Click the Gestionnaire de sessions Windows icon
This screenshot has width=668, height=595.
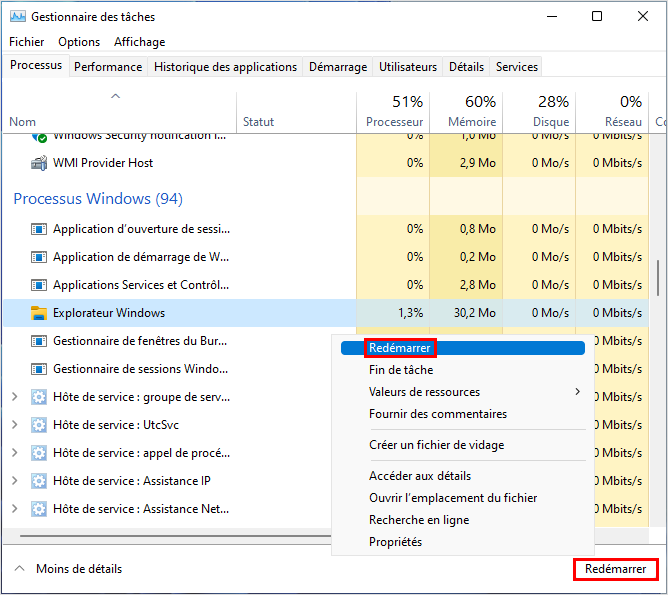(x=39, y=369)
